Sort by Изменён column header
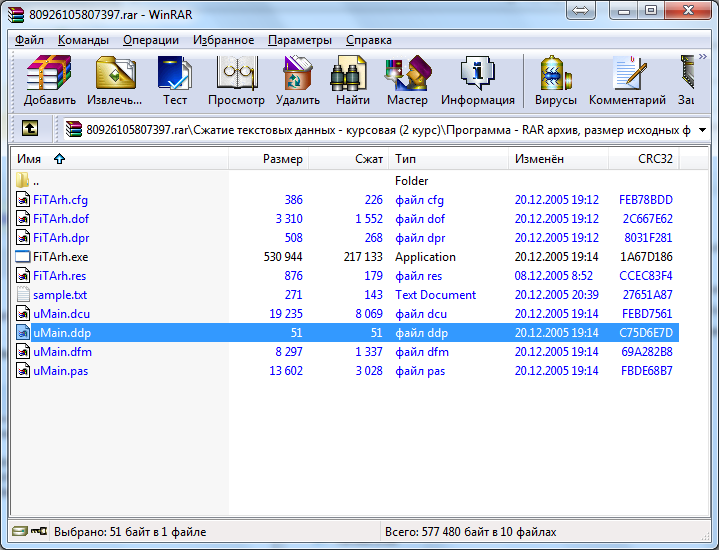Image resolution: width=719 pixels, height=550 pixels. click(x=559, y=159)
